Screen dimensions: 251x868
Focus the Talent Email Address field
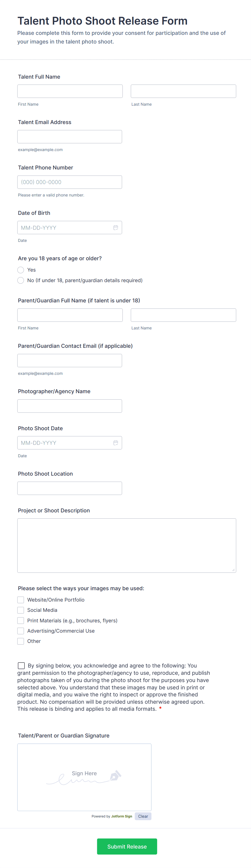70,137
